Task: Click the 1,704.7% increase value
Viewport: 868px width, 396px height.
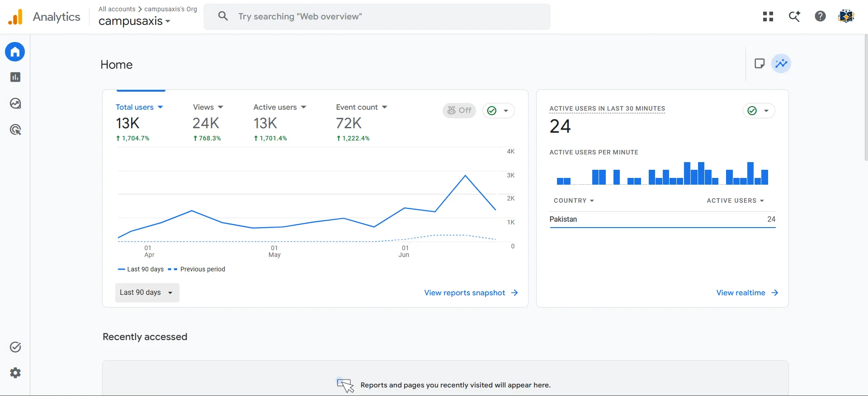Action: click(132, 138)
